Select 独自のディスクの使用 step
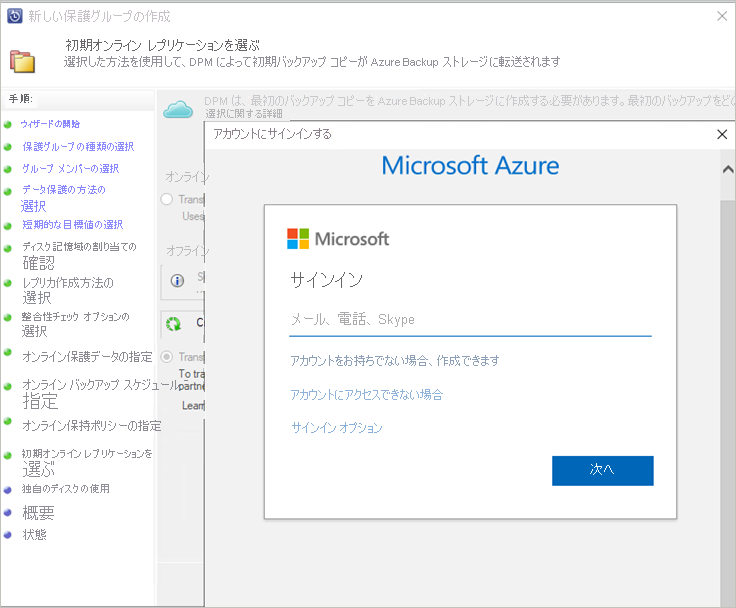736x608 pixels. pos(66,489)
